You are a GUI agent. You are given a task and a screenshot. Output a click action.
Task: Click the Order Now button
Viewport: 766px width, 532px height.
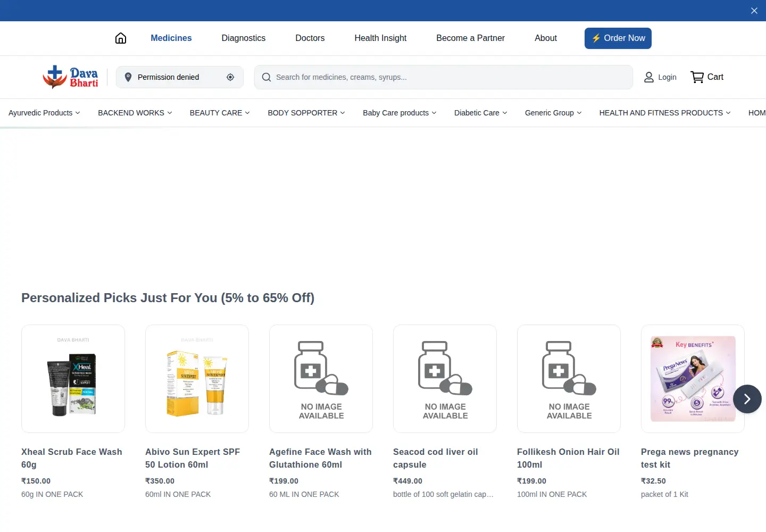point(618,38)
